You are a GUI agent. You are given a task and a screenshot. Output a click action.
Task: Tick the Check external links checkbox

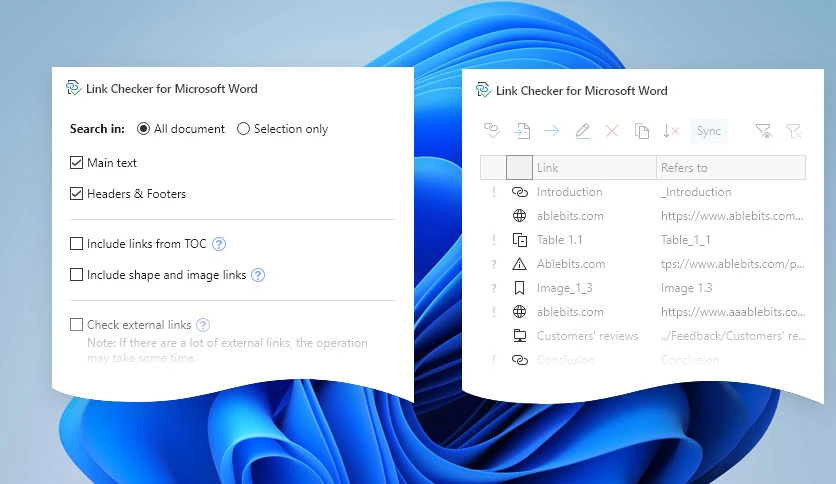[x=76, y=325]
